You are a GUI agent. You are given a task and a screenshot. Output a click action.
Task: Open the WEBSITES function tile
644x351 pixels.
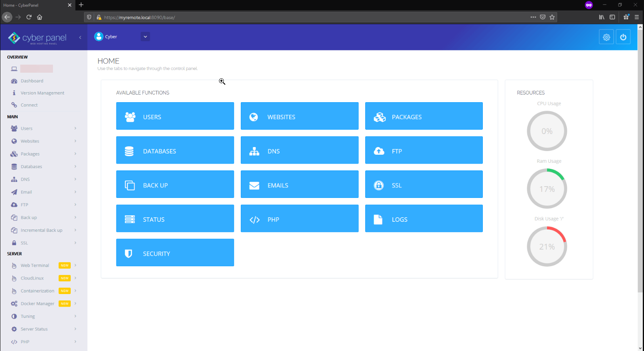tap(299, 116)
